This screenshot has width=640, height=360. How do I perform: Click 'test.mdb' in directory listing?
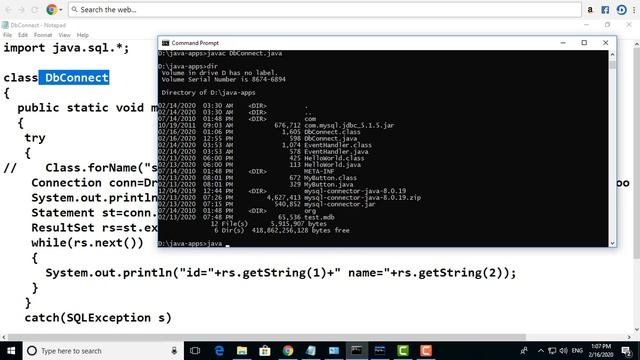[319, 217]
